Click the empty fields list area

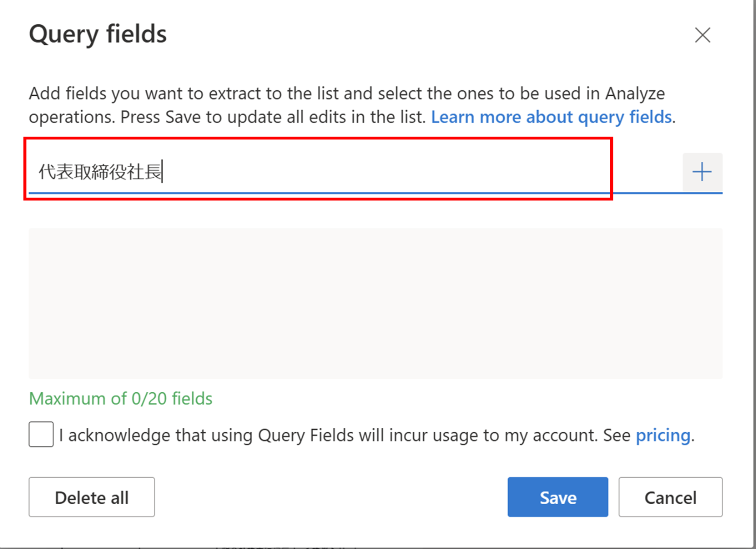(375, 303)
